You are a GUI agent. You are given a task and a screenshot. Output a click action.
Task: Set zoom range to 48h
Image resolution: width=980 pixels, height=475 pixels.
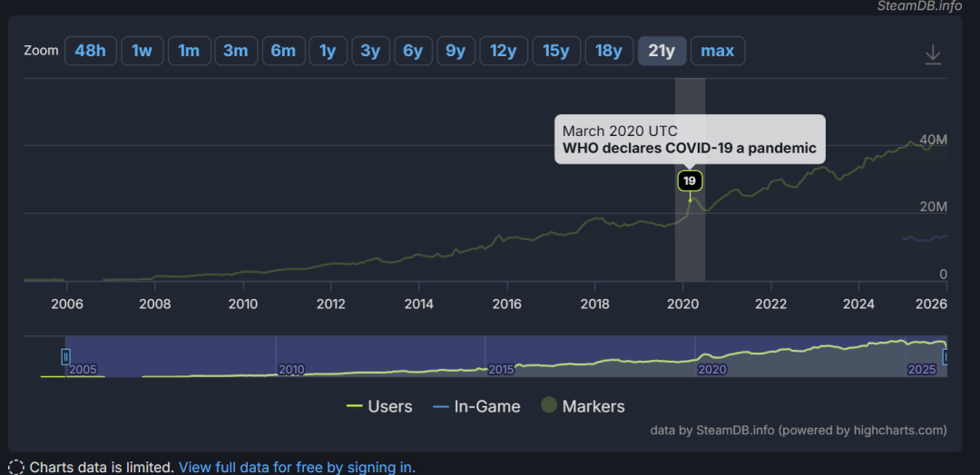91,51
